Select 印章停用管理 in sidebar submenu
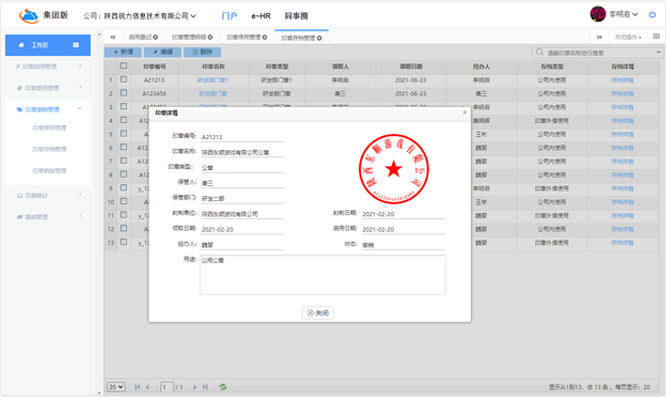 [x=49, y=128]
